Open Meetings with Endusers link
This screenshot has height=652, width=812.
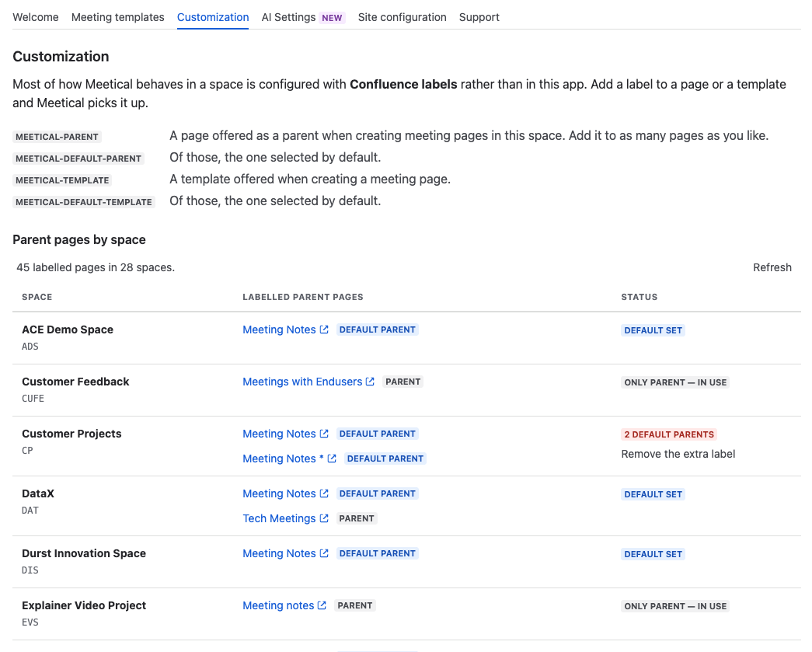point(302,382)
